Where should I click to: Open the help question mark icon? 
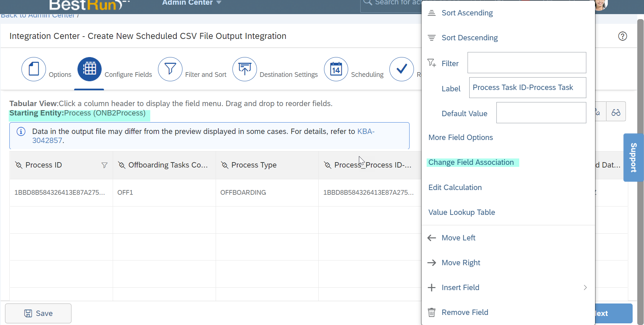point(623,36)
